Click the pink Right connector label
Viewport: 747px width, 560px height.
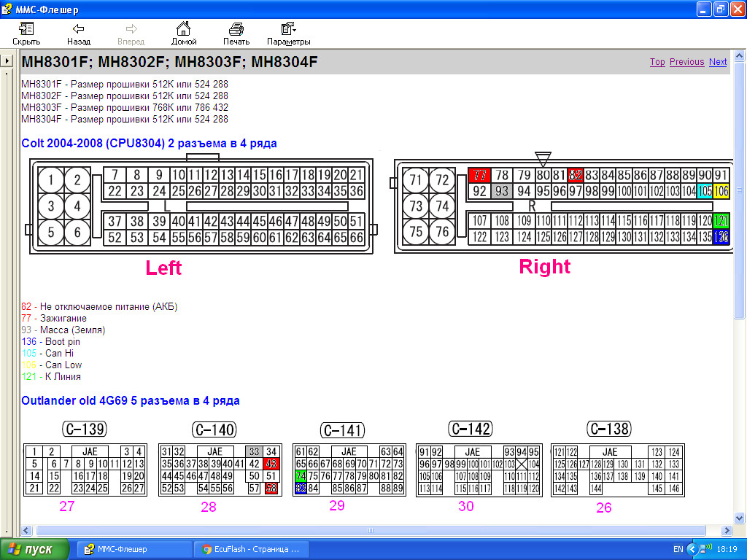(544, 267)
